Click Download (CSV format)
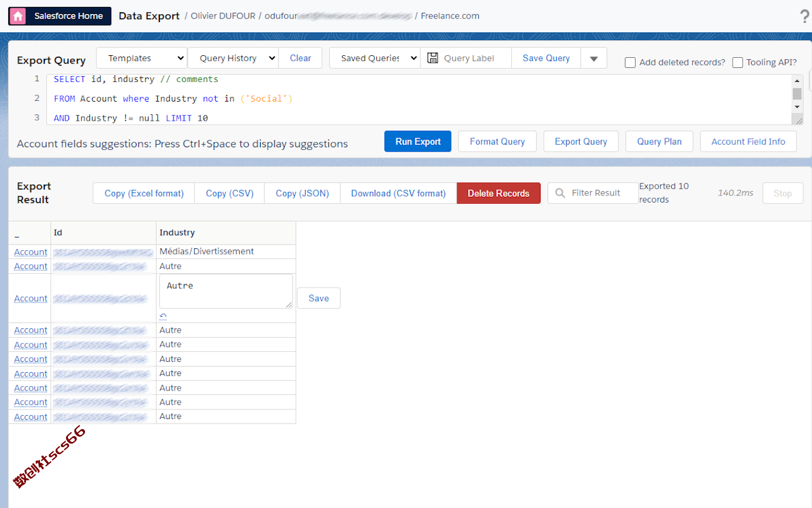The image size is (812, 508). 398,193
